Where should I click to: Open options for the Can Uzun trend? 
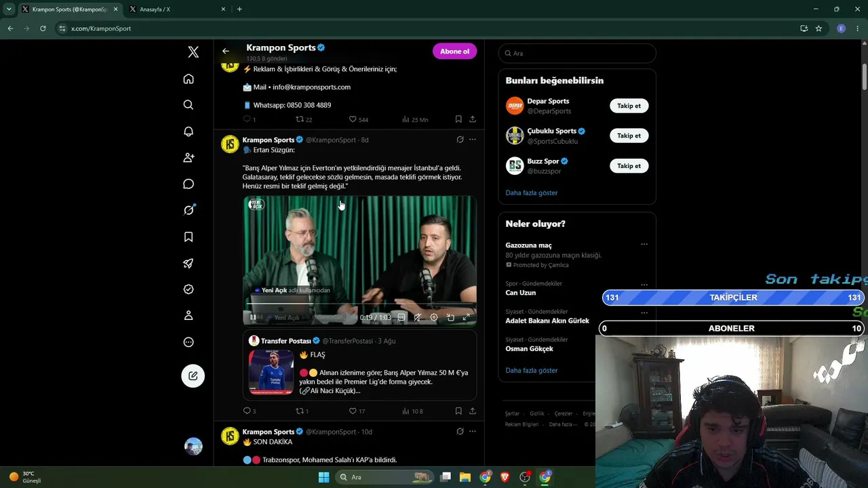tap(644, 284)
